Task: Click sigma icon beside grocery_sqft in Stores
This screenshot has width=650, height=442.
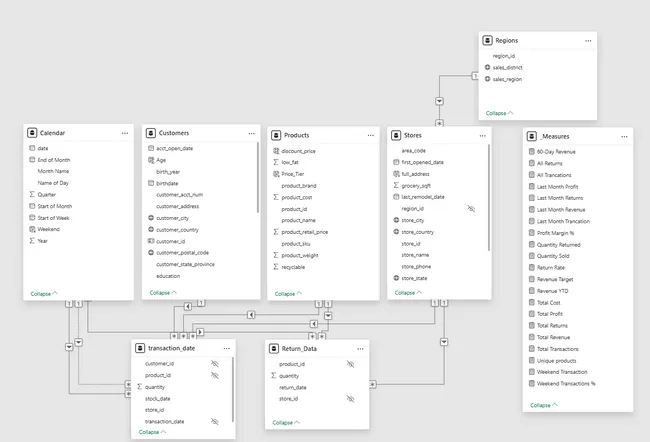Action: click(396, 185)
